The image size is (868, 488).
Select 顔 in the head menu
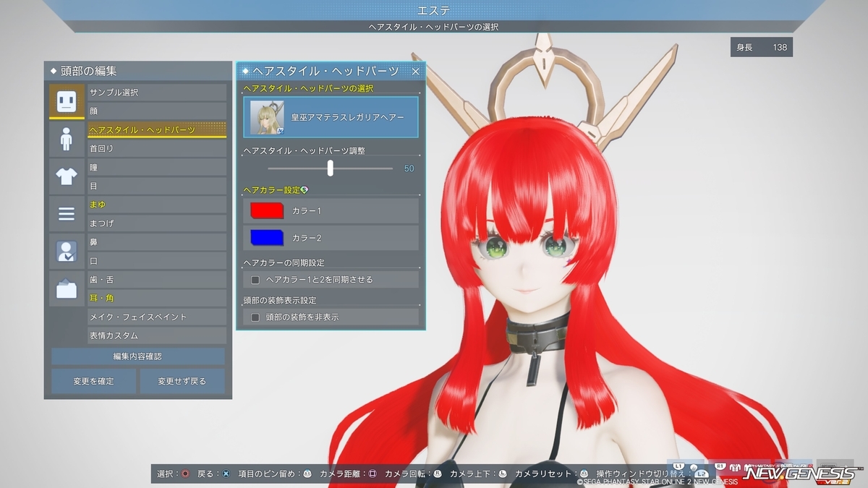(x=157, y=111)
